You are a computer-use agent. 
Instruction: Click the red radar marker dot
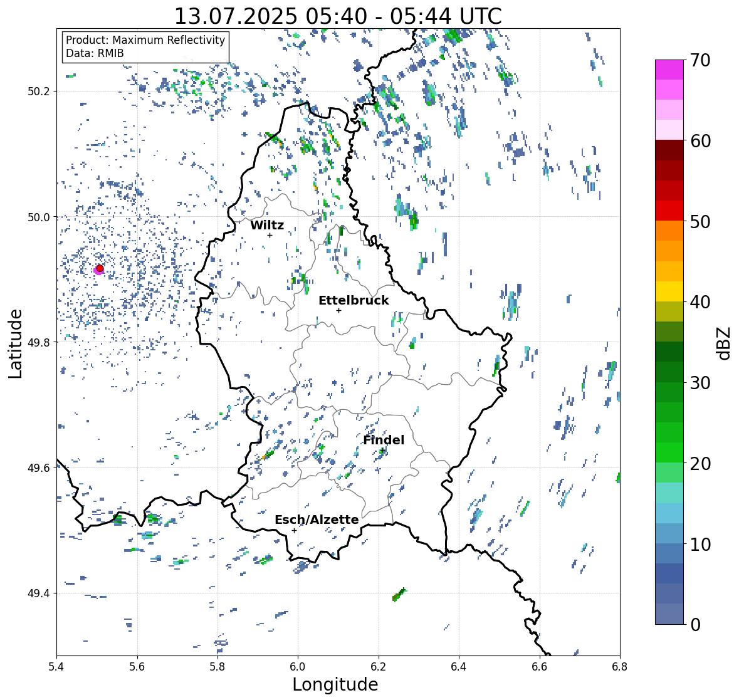point(100,268)
